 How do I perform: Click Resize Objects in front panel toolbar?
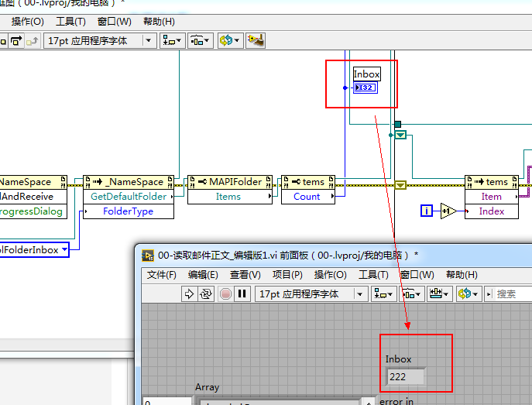click(439, 293)
